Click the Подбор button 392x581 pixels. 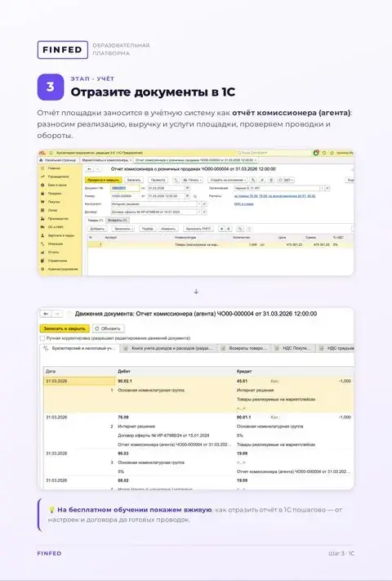click(x=147, y=229)
